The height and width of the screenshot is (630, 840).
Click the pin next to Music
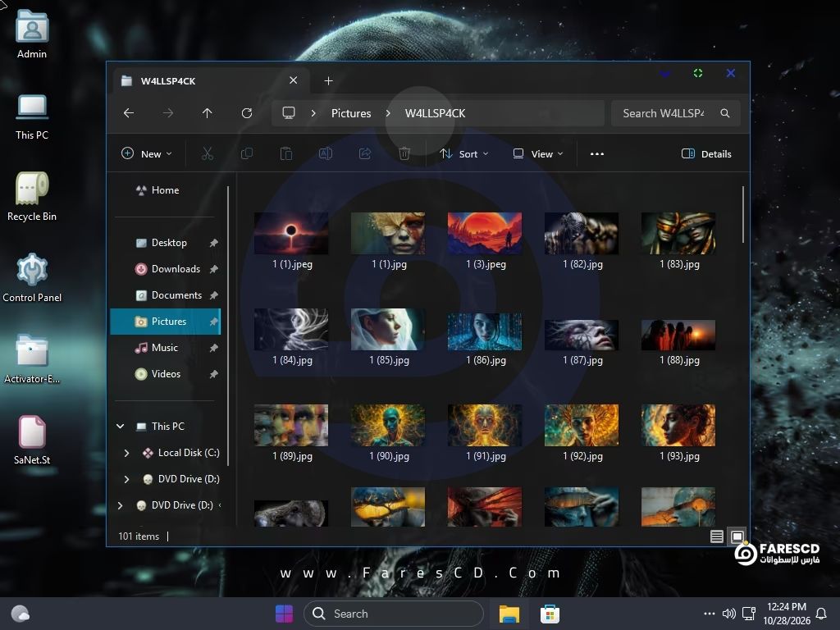coord(214,348)
